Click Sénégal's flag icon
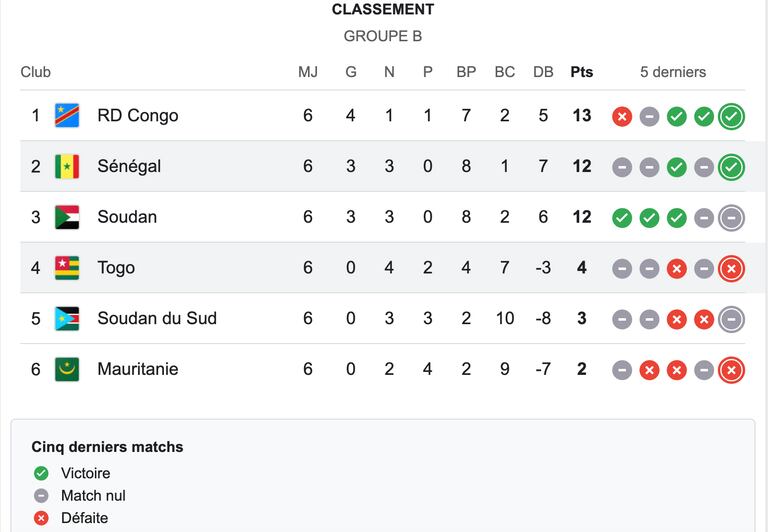This screenshot has width=768, height=532. coord(67,167)
